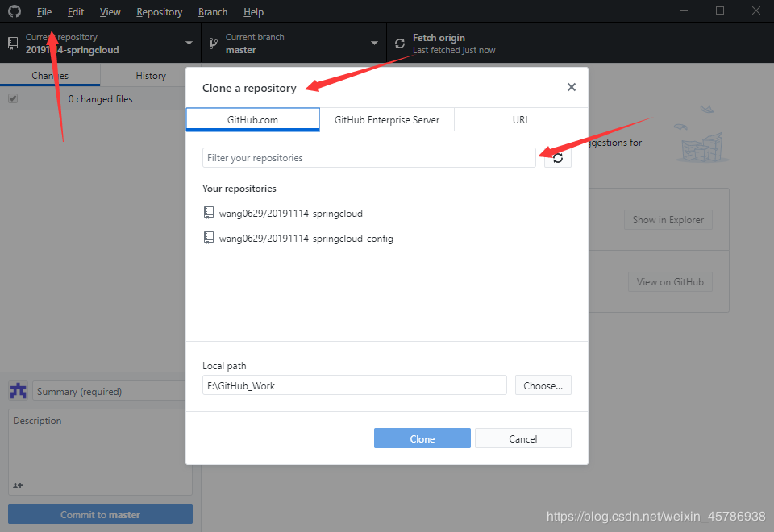Click the add co-authors icon
The height and width of the screenshot is (532, 774).
(x=18, y=485)
